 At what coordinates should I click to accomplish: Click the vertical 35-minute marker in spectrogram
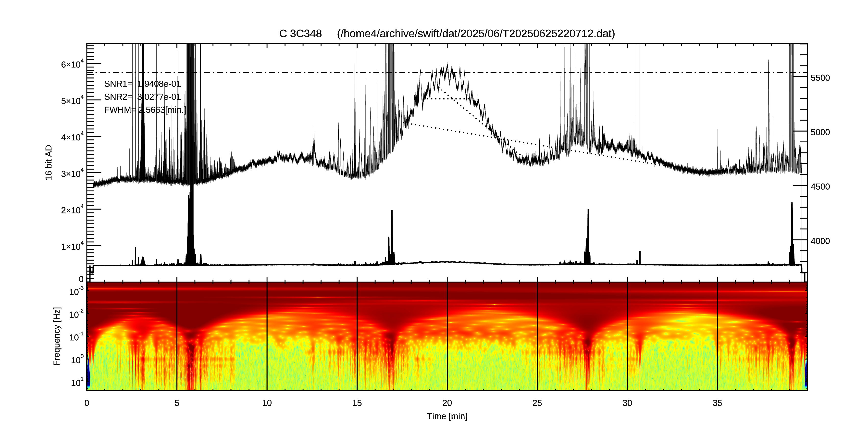(x=717, y=336)
